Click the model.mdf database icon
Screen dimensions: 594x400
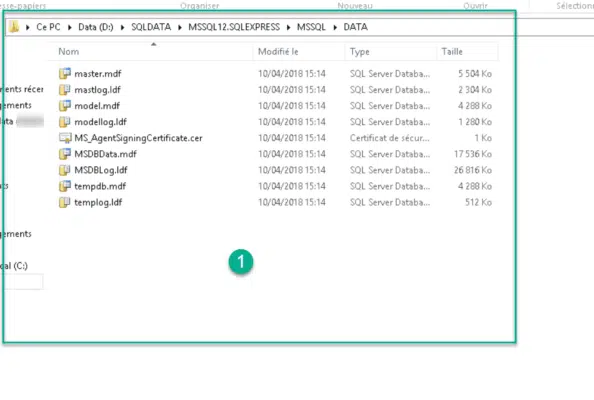pyautogui.click(x=65, y=106)
